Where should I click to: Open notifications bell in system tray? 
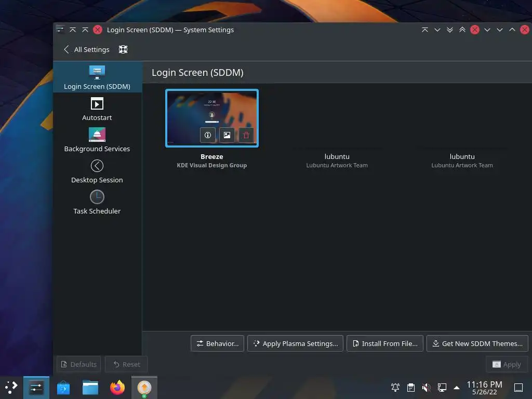pos(395,387)
